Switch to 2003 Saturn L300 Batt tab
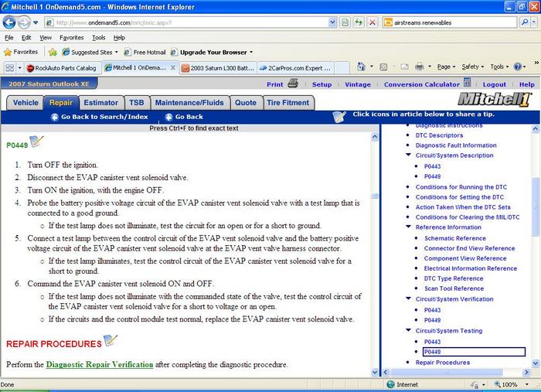Viewport: 541px width, 392px height. (x=218, y=68)
